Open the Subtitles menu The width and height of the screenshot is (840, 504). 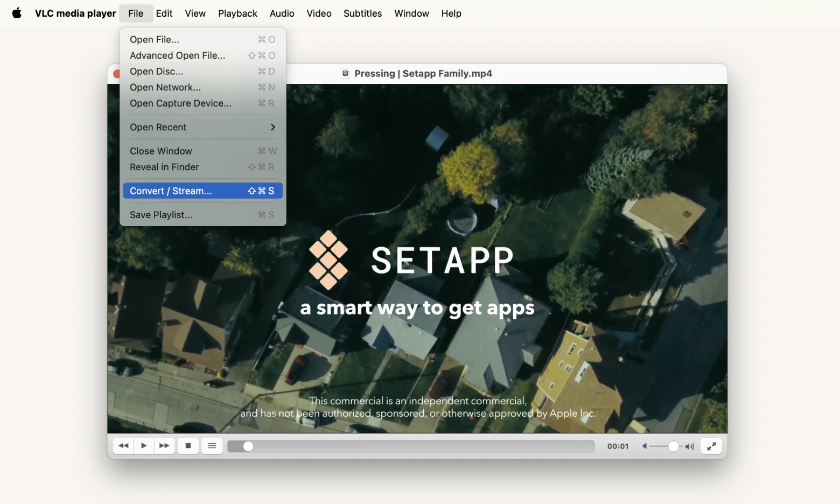pos(362,13)
